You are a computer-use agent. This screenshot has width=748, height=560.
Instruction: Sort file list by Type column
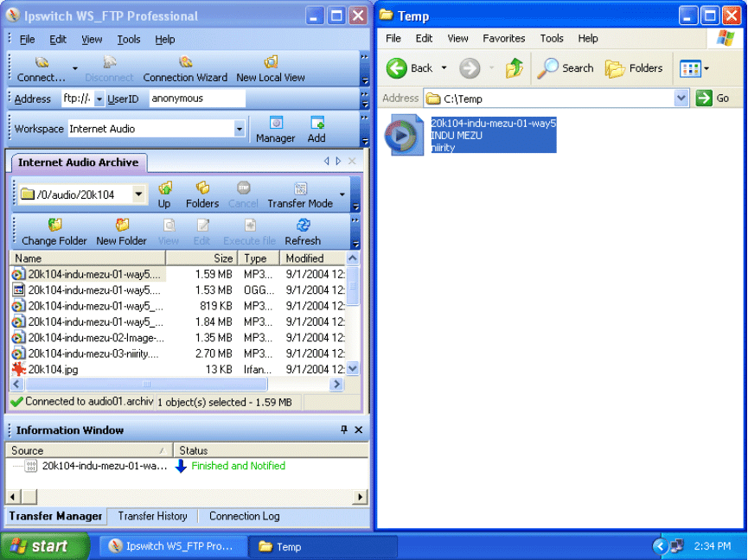coord(259,258)
